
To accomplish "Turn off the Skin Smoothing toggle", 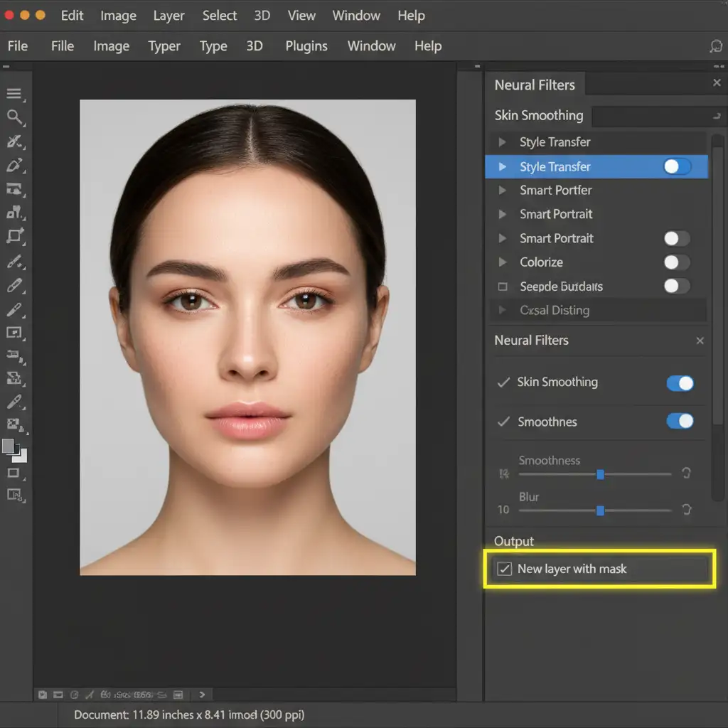I will 680,383.
